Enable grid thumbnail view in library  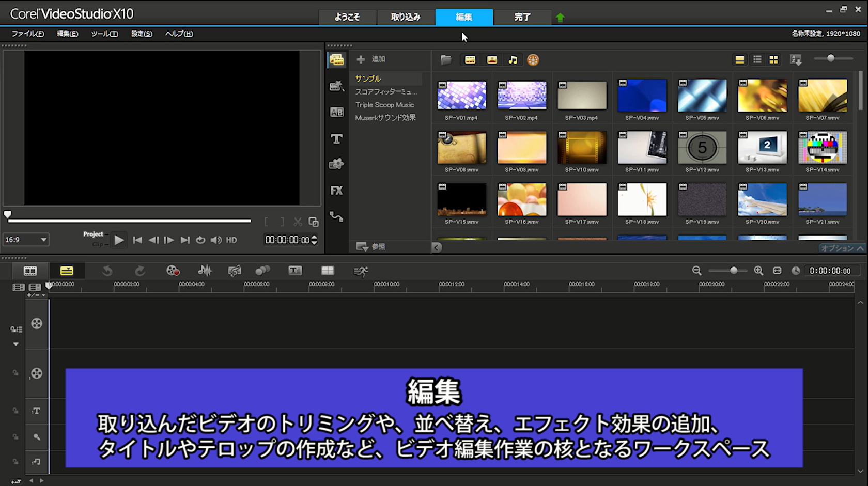773,59
